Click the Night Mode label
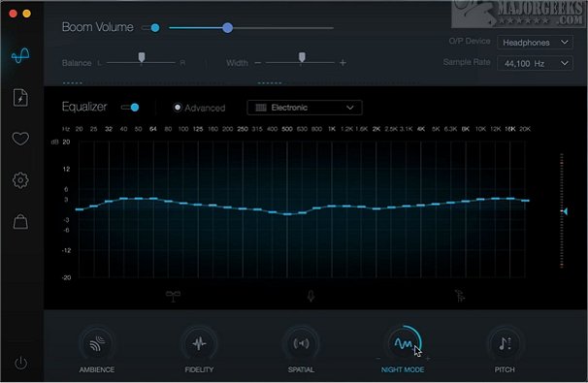Viewport: 588px width, 383px height. 403,369
